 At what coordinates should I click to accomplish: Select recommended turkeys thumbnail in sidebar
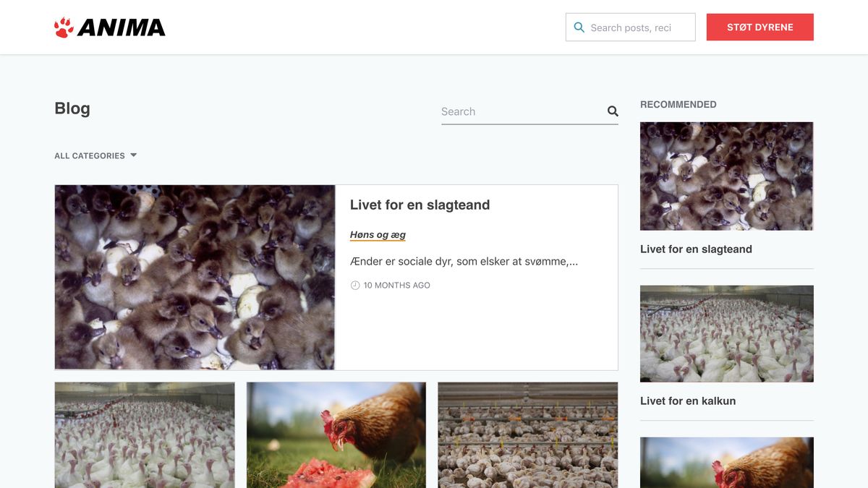tap(726, 333)
